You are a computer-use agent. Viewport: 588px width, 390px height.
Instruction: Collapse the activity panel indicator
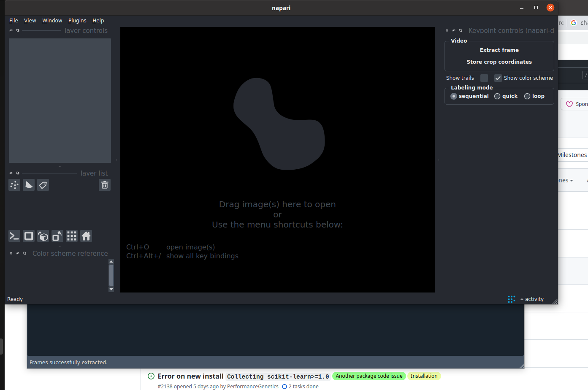click(531, 299)
